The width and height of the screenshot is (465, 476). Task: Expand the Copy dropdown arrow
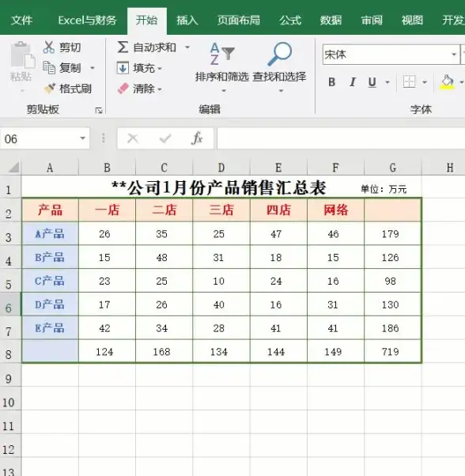click(x=93, y=68)
